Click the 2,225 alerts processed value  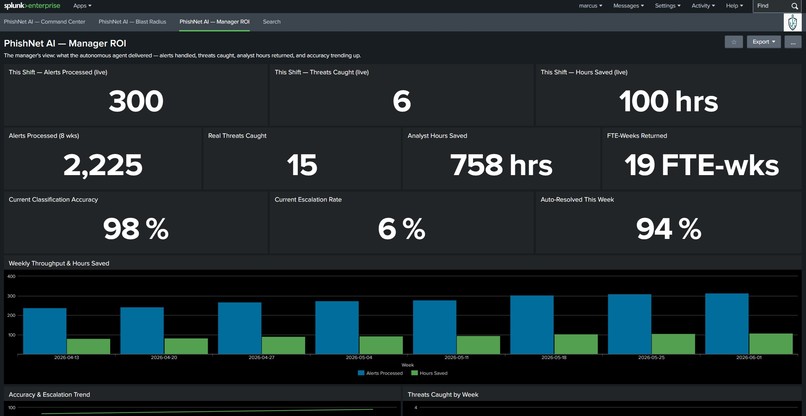(103, 166)
